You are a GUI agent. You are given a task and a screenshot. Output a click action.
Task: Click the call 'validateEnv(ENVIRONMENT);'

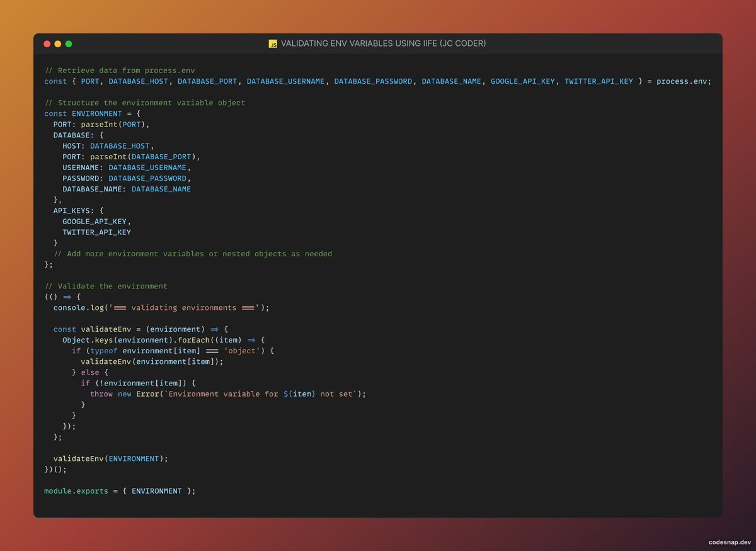pyautogui.click(x=111, y=458)
